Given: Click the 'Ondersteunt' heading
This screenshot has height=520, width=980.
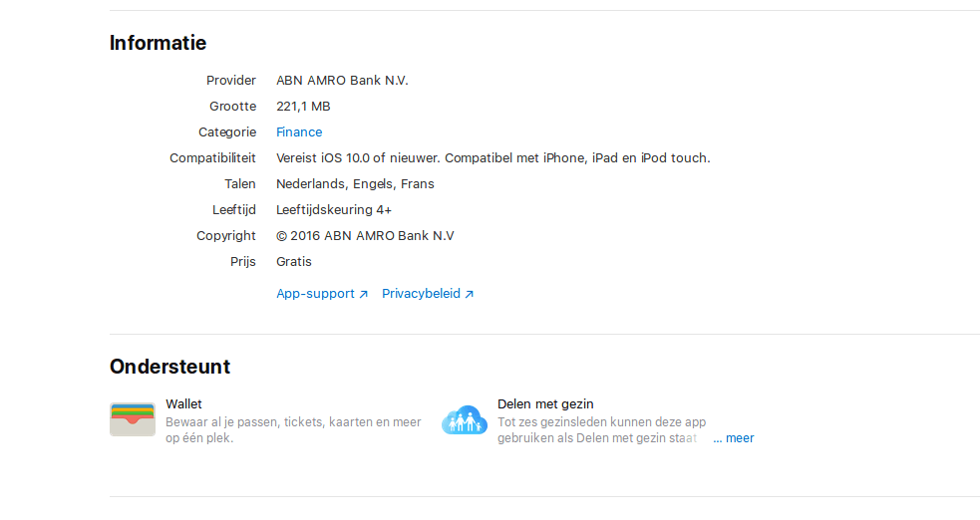Looking at the screenshot, I should (x=170, y=367).
